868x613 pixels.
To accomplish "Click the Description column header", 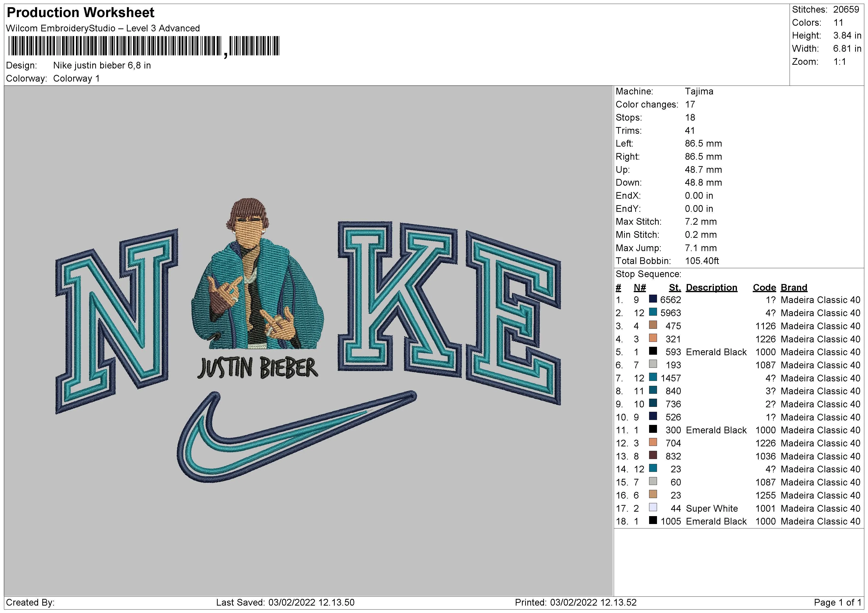I will pos(711,288).
